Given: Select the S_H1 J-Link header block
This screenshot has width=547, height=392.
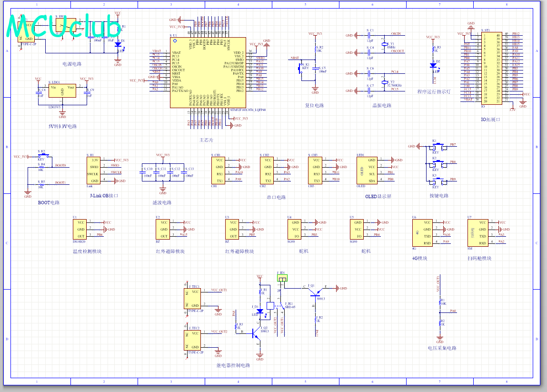Looking at the screenshot, I should 93,171.
